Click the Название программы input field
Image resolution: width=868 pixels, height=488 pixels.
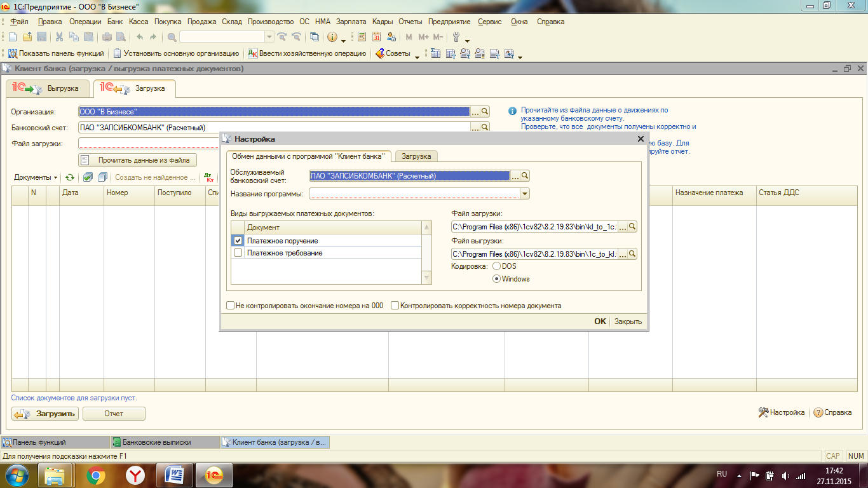coord(415,194)
